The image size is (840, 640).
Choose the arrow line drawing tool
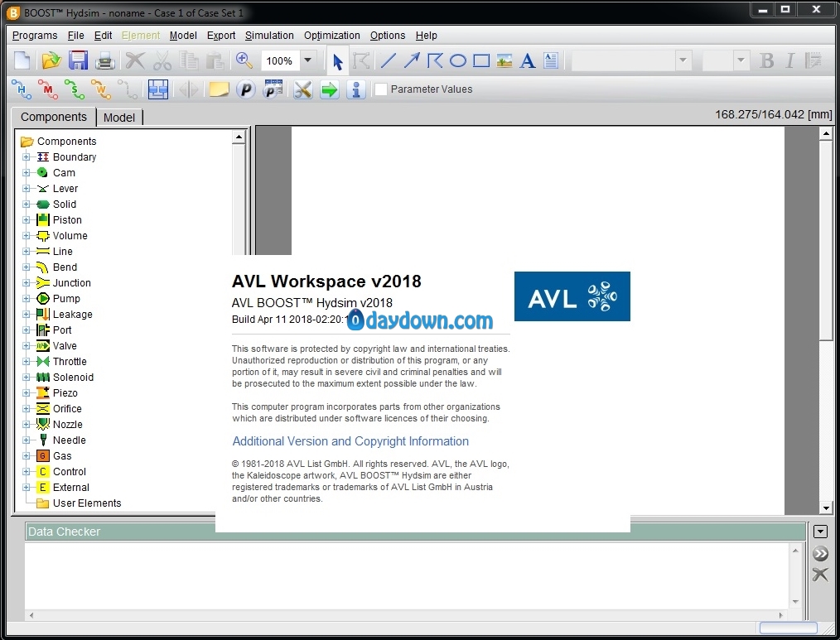point(412,60)
